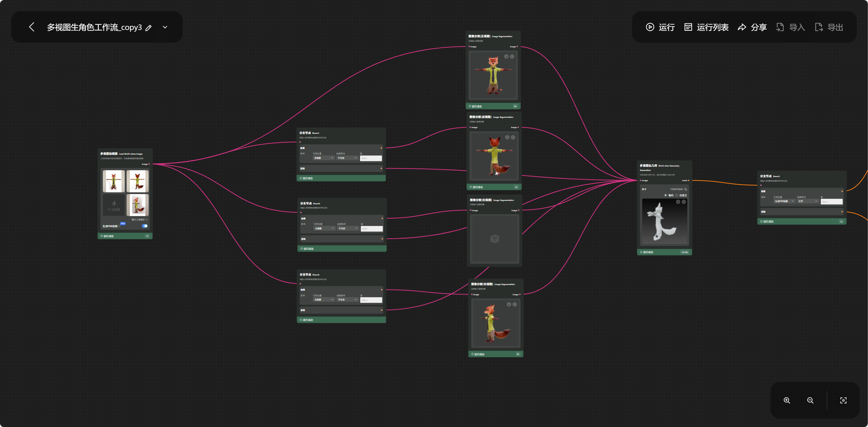Click the back arrow beside the workflow title
This screenshot has width=868, height=427.
(31, 27)
